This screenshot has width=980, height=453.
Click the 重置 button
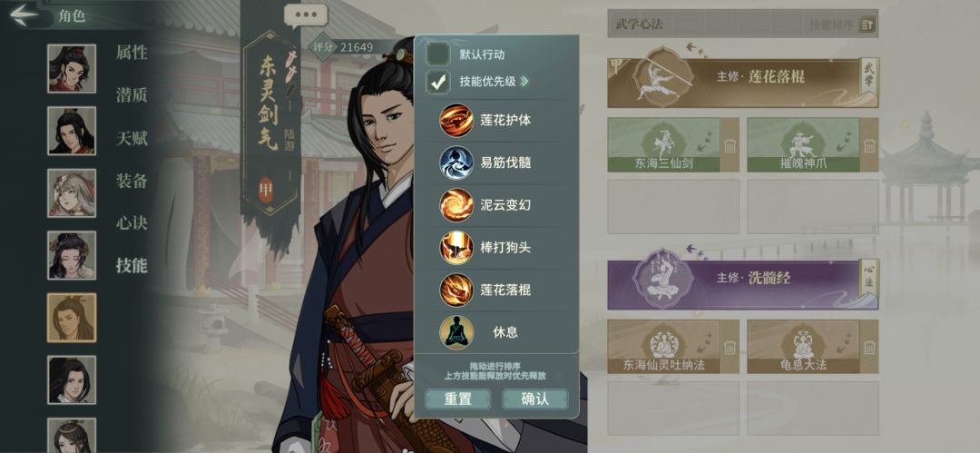[x=458, y=399]
